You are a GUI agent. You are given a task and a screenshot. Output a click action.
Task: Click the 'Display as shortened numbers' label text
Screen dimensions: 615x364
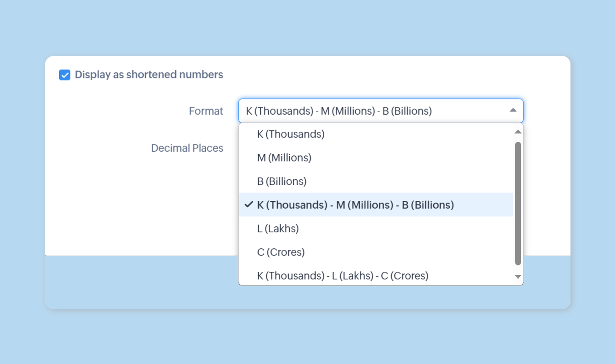(149, 74)
